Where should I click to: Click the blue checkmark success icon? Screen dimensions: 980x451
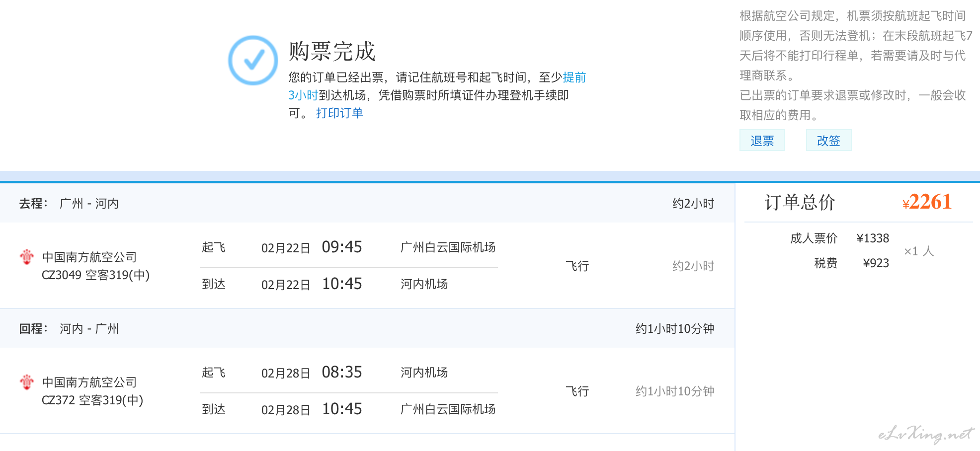click(x=253, y=60)
